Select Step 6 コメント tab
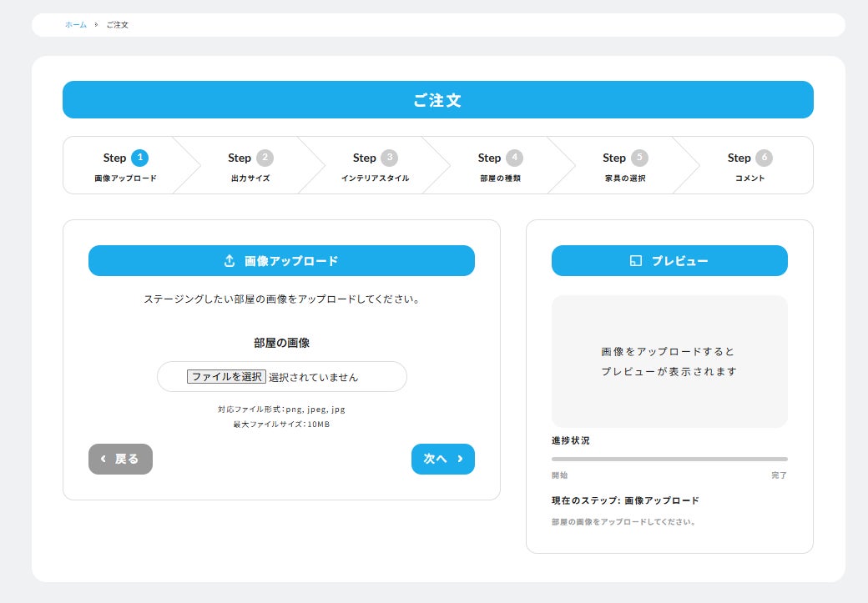 pyautogui.click(x=750, y=165)
